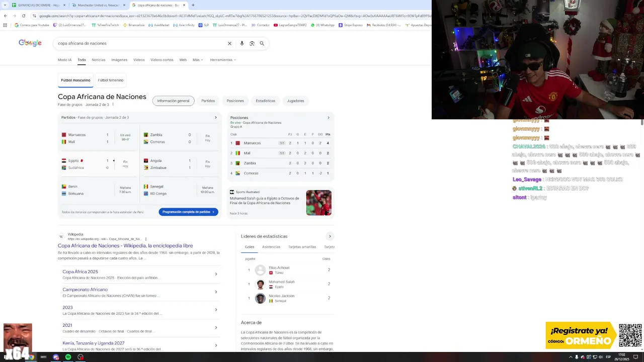Open the AxieMarket bookmark
Screen dimensions: 644x362
(158, 25)
